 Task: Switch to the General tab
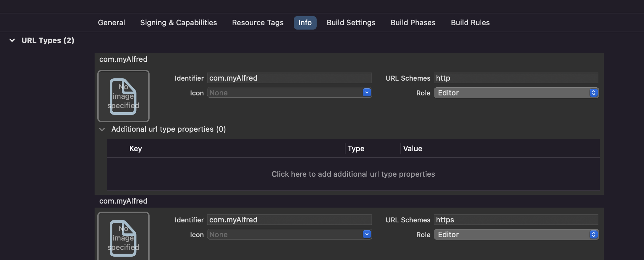click(111, 23)
